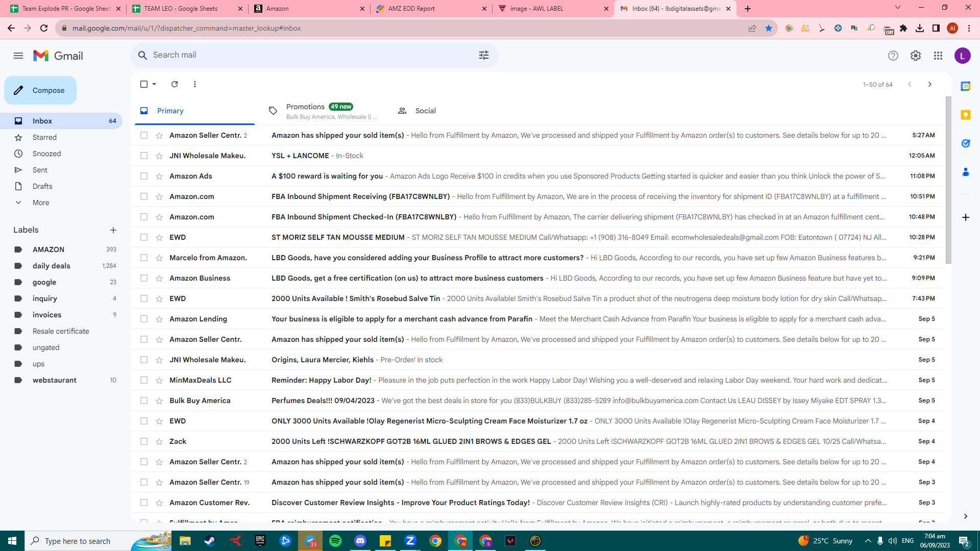Open Resale certificate label

coord(61,331)
